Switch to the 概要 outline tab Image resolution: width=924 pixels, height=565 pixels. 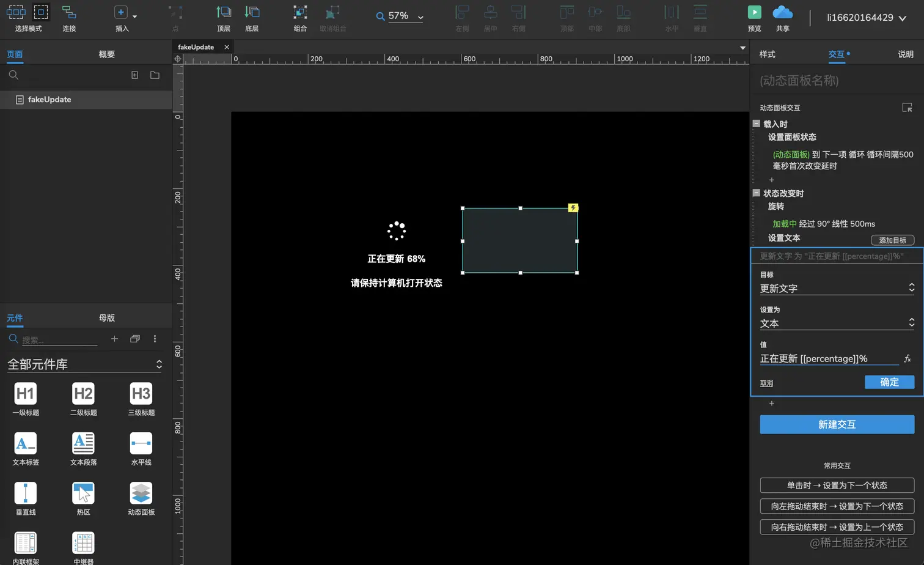pyautogui.click(x=107, y=54)
